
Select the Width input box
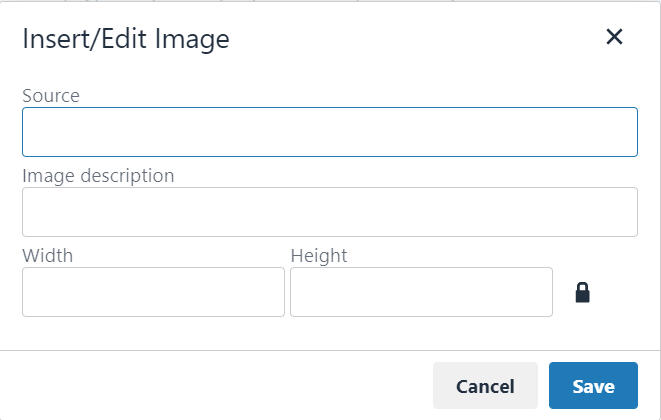click(153, 292)
